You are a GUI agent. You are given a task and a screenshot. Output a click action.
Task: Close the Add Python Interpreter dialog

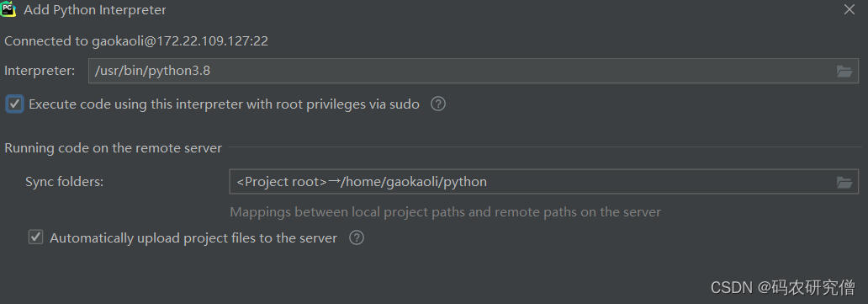pyautogui.click(x=849, y=9)
